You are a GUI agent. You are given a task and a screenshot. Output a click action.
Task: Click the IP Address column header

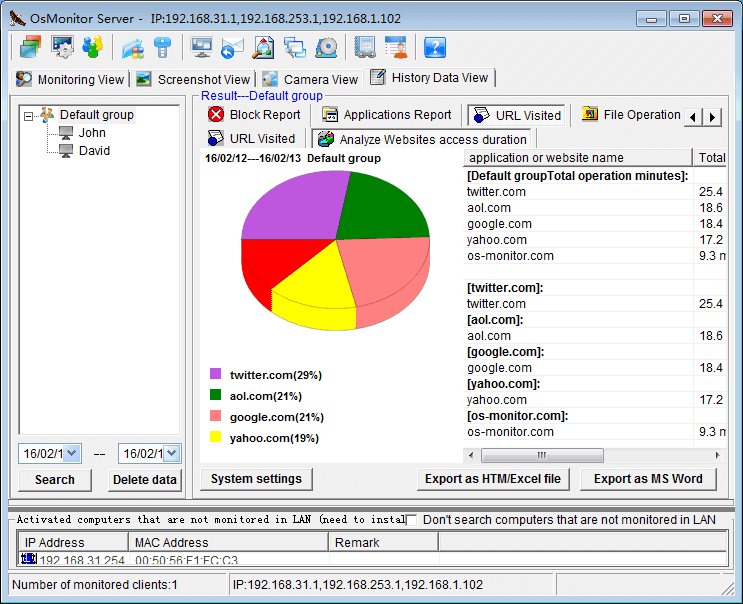(x=73, y=542)
